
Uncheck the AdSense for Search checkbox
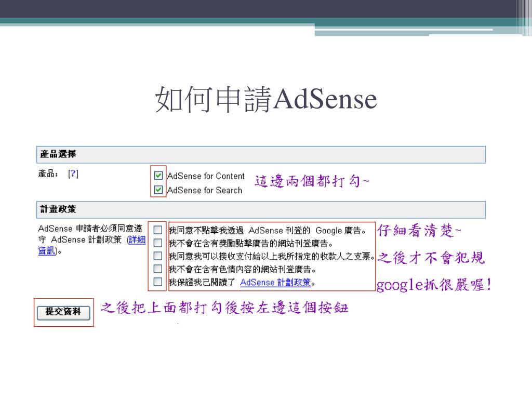tap(158, 190)
